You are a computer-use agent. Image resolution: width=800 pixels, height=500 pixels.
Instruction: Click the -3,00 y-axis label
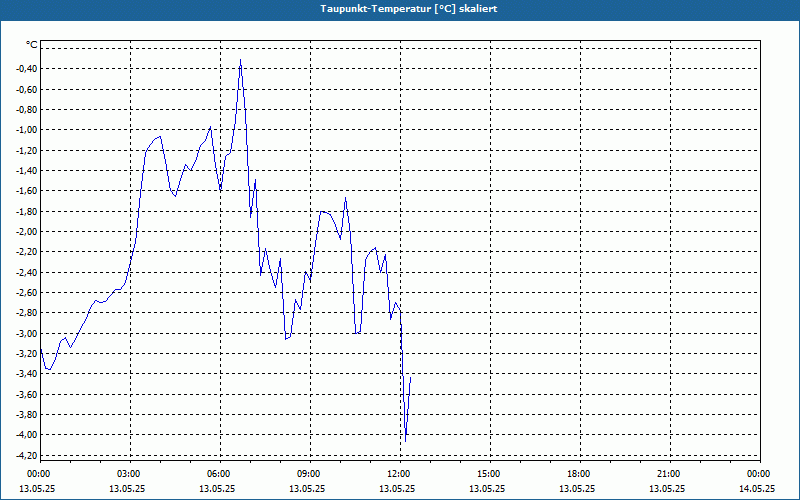pos(28,334)
